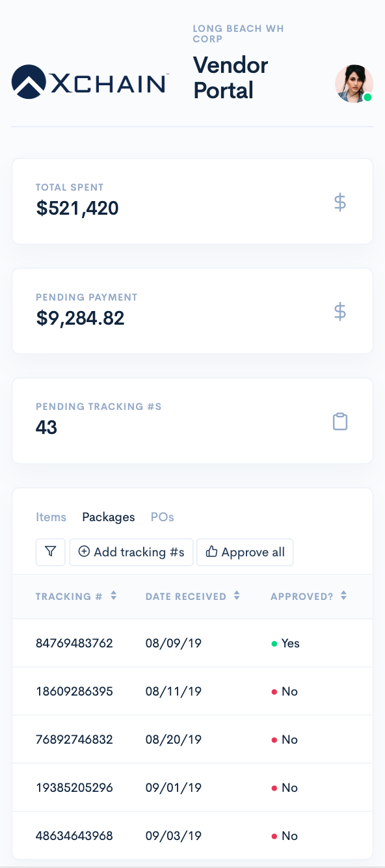The height and width of the screenshot is (868, 385).
Task: Click the dollar icon on Pending Payment card
Action: 339,312
